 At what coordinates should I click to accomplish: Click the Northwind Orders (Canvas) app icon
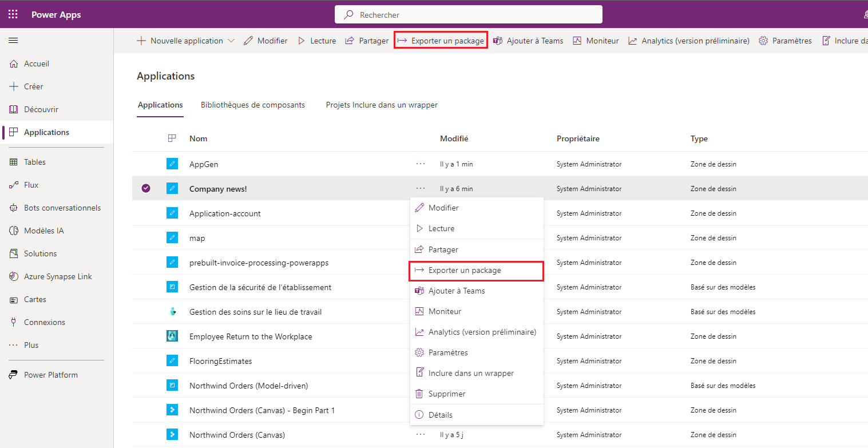(172, 434)
